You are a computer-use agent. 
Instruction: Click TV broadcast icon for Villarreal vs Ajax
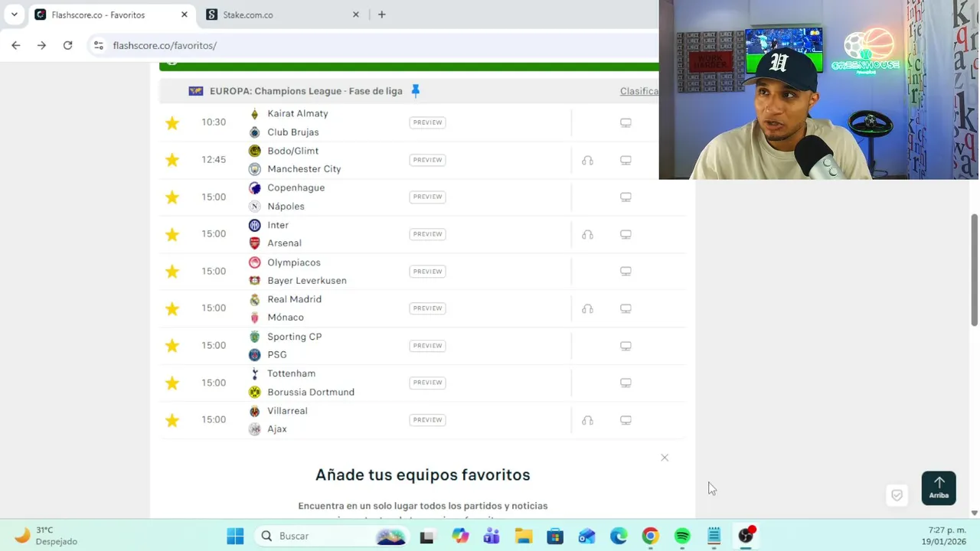pos(626,421)
